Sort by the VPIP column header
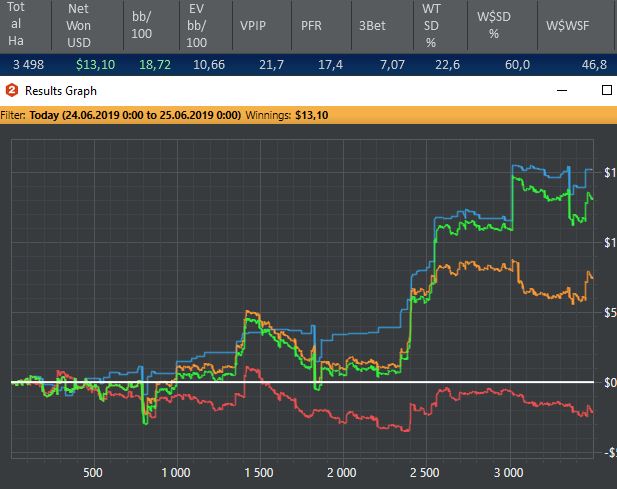The height and width of the screenshot is (489, 617). pyautogui.click(x=262, y=25)
